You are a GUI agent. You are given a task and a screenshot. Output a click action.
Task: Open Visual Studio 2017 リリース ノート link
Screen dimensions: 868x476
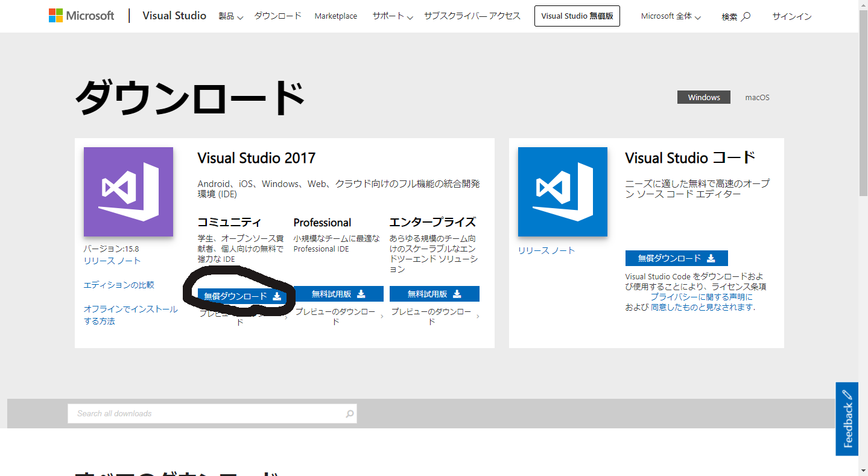(x=112, y=261)
